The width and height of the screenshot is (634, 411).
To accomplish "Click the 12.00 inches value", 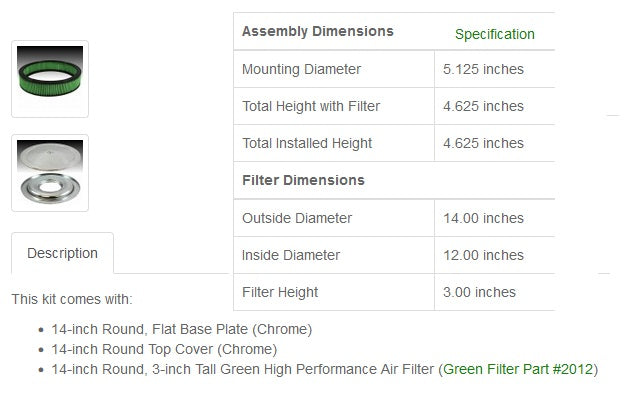I will 483,255.
